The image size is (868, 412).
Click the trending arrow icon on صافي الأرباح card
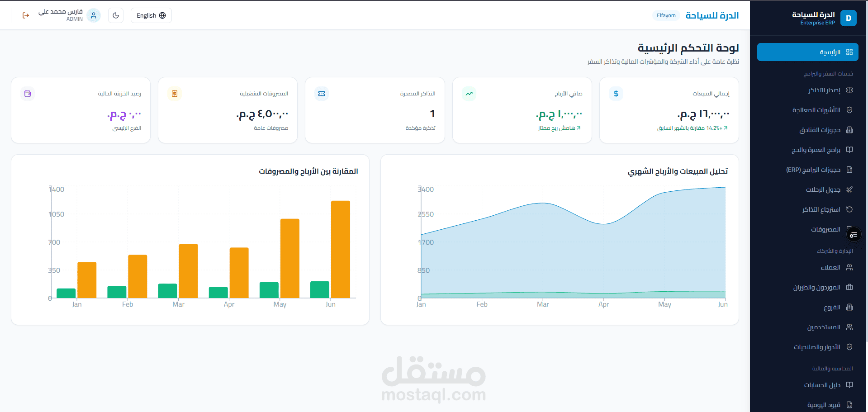(x=469, y=94)
